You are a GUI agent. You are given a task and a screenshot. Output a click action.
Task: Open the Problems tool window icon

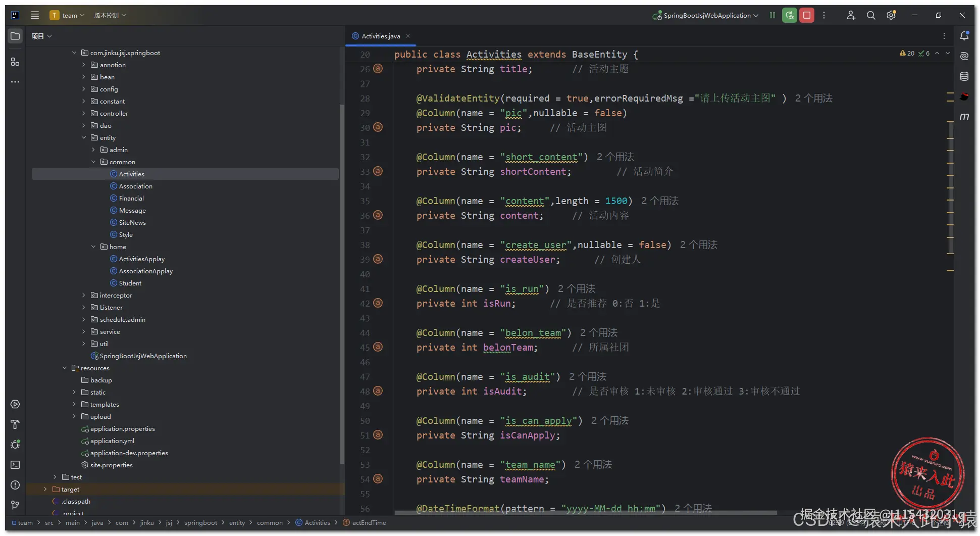[15, 485]
